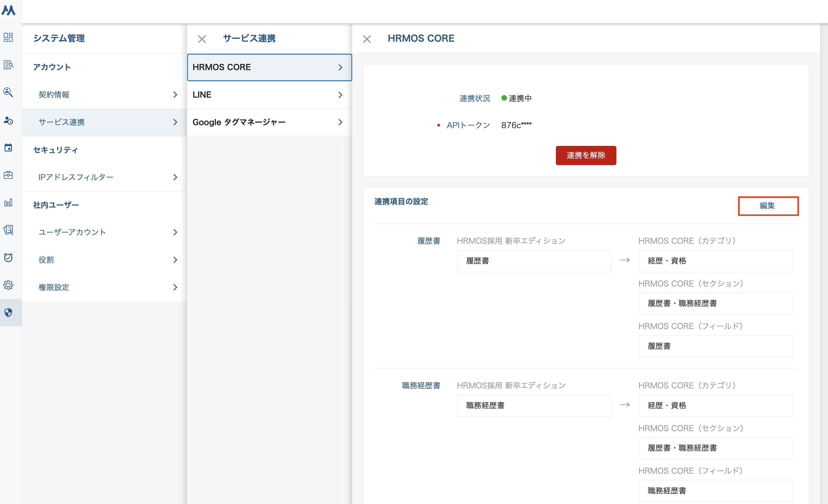Open the bar chart reports icon
This screenshot has width=828, height=504.
click(x=8, y=202)
